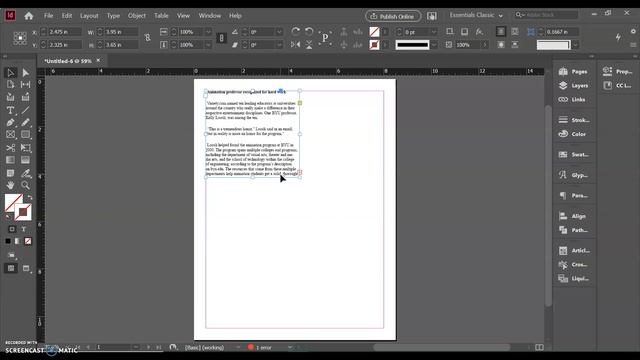Select the Note tool
Image resolution: width=640 pixels, height=360 pixels.
pos(11,173)
